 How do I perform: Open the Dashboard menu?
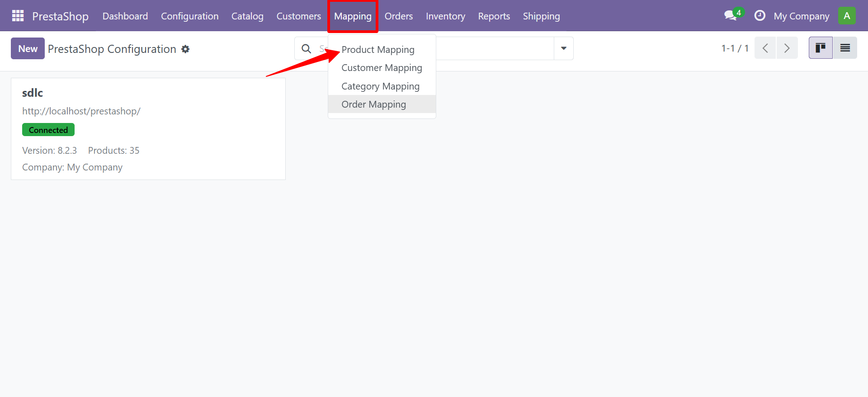(125, 16)
